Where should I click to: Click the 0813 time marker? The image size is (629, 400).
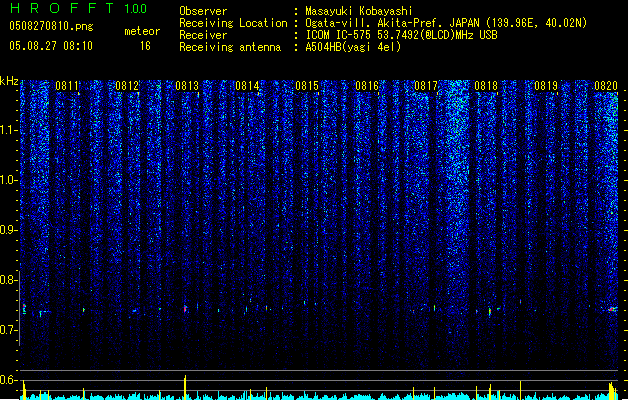187,86
